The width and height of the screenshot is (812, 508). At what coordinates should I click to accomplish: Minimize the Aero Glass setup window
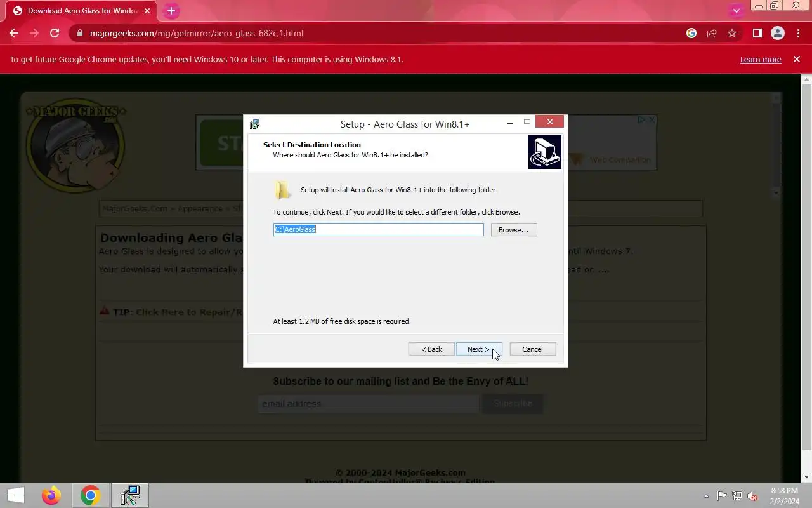(510, 123)
